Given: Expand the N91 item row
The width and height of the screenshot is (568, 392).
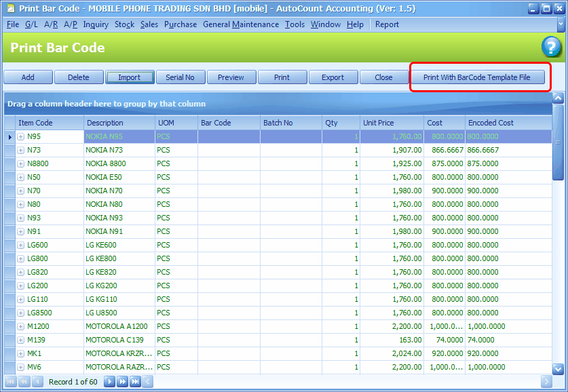Looking at the screenshot, I should coord(20,232).
